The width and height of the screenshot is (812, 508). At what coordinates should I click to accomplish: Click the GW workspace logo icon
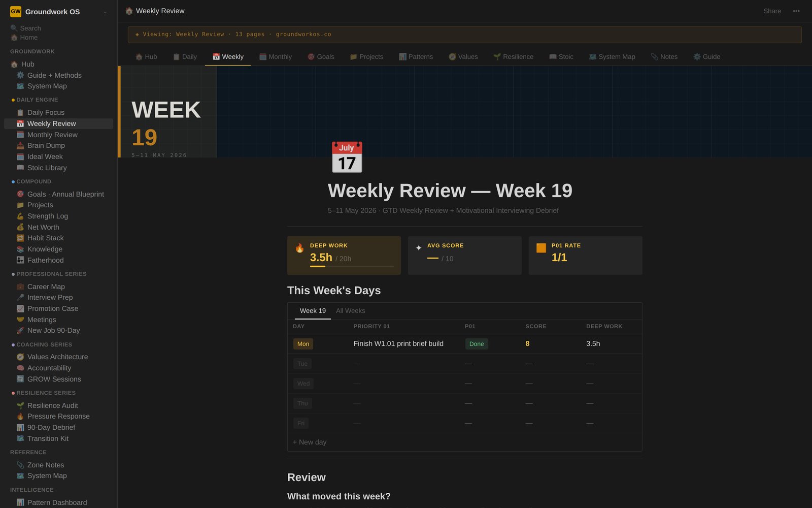point(16,11)
